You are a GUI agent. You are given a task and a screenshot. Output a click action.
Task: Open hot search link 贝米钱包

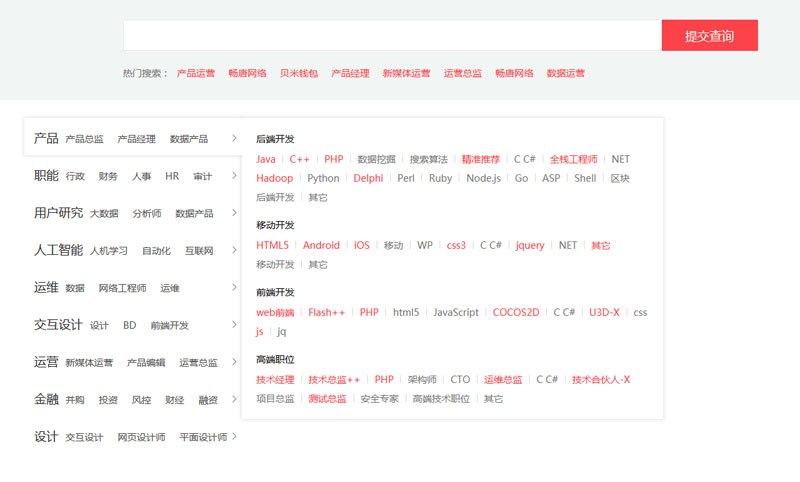[298, 73]
